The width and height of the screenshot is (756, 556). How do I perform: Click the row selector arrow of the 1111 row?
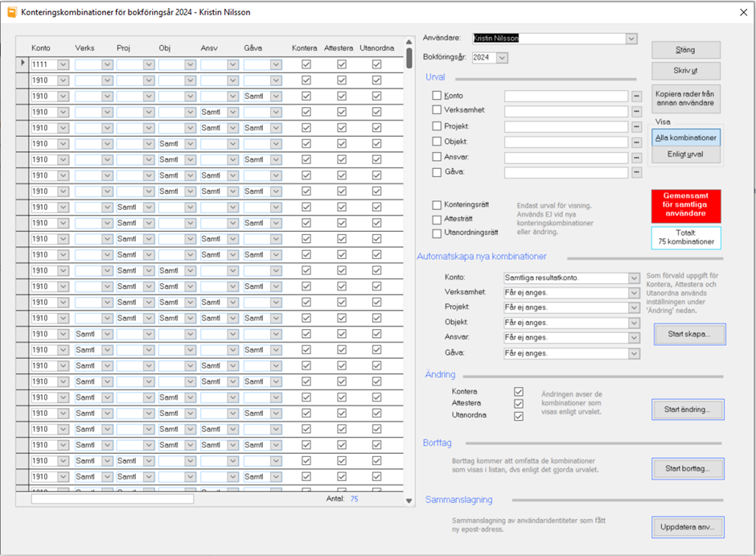[x=22, y=64]
